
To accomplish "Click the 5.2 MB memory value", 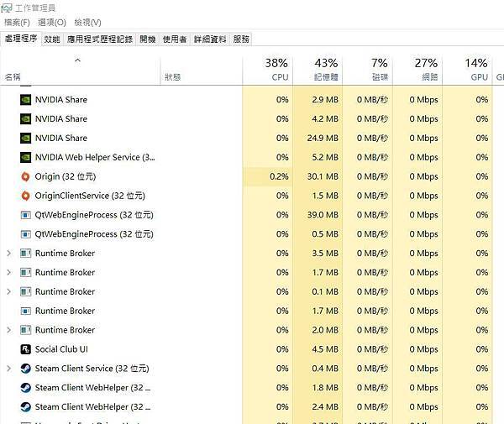I will (x=325, y=157).
